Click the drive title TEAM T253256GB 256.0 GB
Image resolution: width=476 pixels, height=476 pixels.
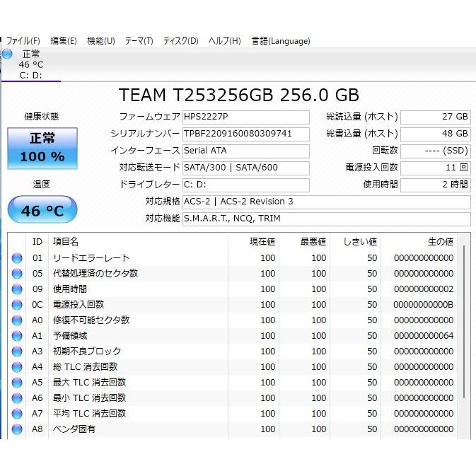pos(239,95)
